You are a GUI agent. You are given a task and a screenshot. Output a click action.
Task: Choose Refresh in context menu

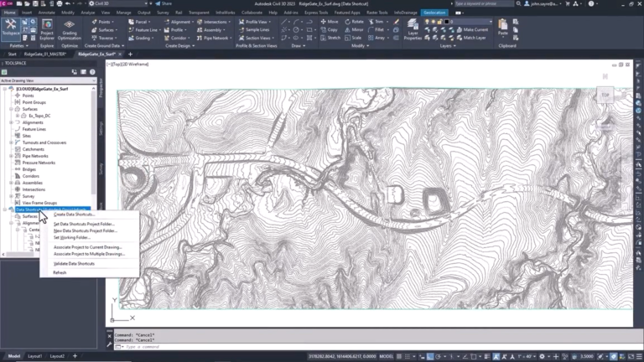(60, 272)
